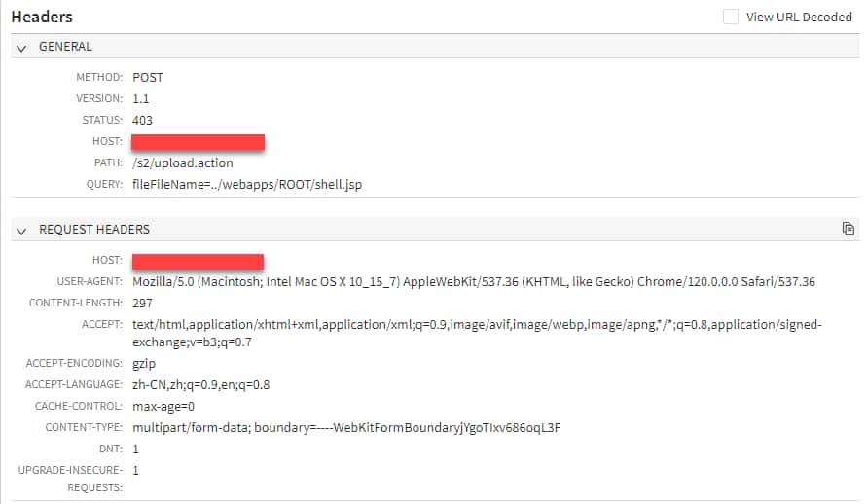867x504 pixels.
Task: Click the GENERAL section header label
Action: click(x=65, y=47)
